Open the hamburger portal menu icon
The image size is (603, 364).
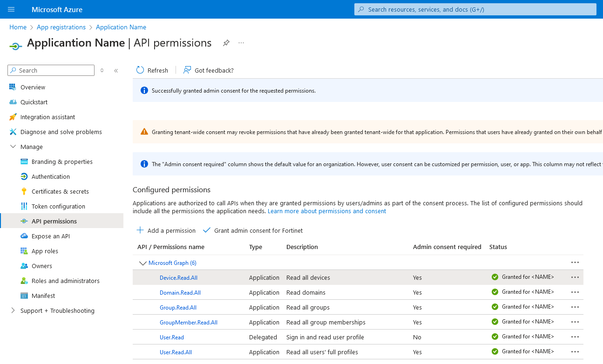[11, 9]
